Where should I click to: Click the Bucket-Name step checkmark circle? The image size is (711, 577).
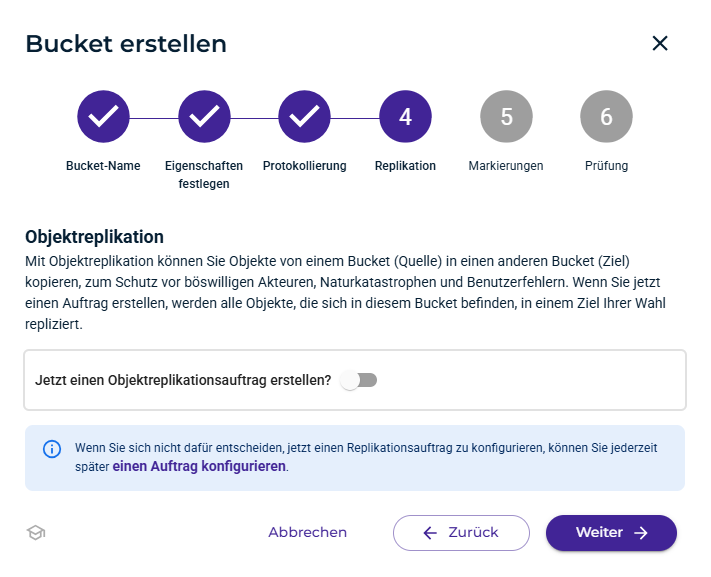tap(103, 117)
